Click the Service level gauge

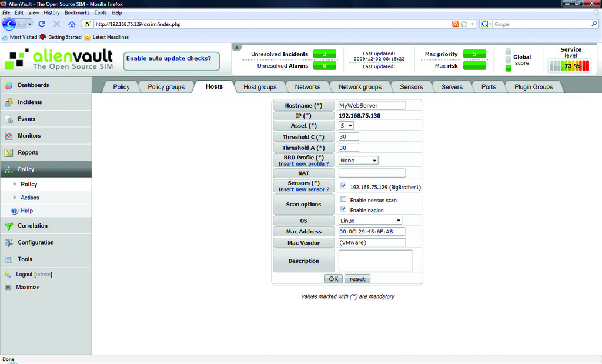(570, 66)
